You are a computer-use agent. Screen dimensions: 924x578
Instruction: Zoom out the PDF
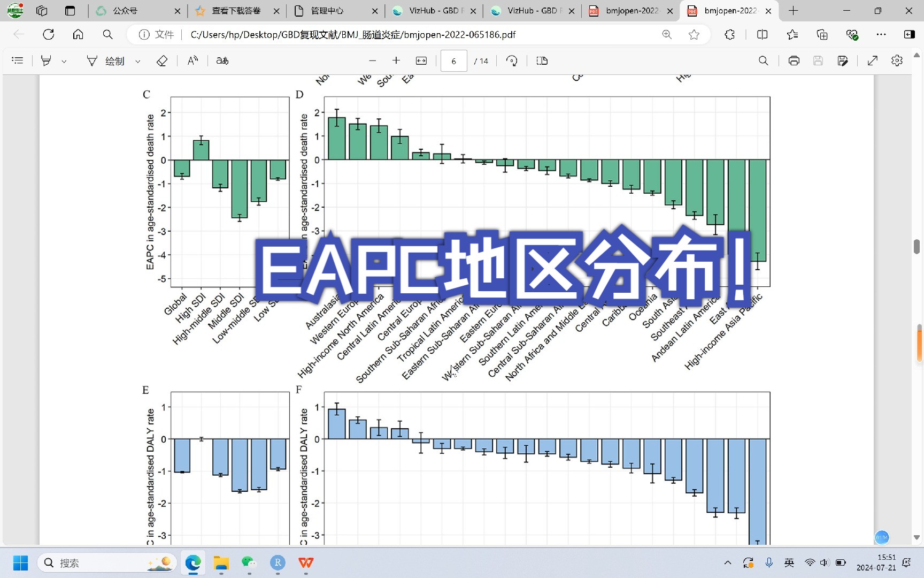(x=373, y=60)
